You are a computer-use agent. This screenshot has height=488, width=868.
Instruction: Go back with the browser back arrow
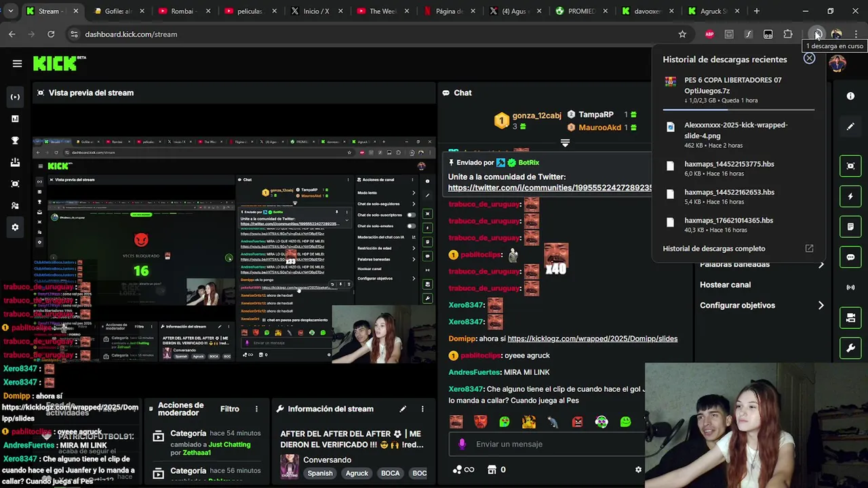point(12,34)
